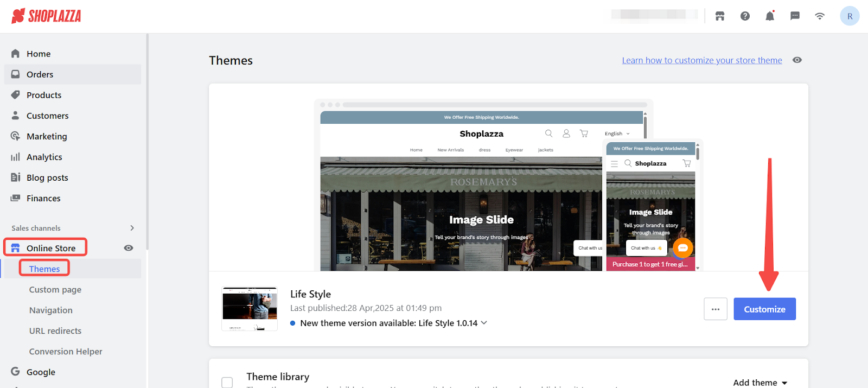Screen dimensions: 868x388
Task: Open the Add theme dropdown
Action: coord(760,383)
